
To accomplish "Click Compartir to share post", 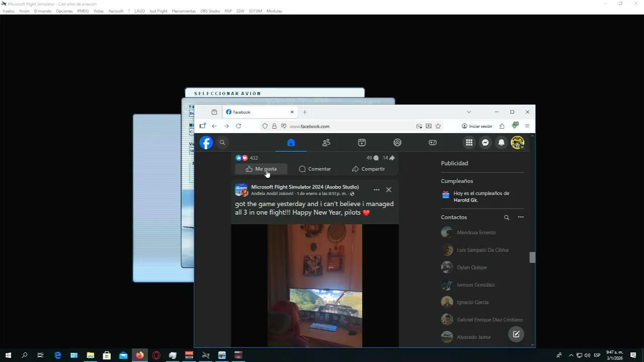I will (369, 169).
